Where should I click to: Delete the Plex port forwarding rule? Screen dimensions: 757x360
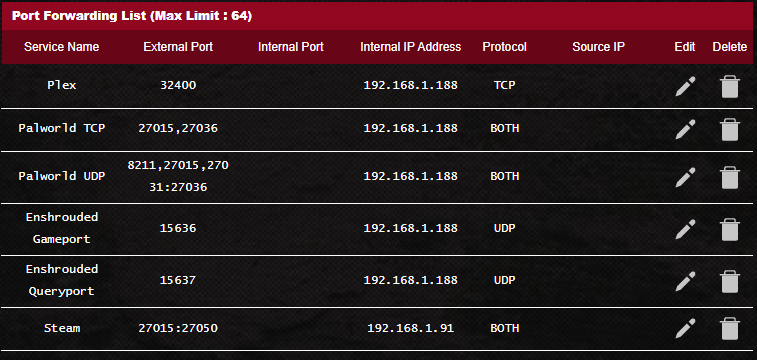729,87
